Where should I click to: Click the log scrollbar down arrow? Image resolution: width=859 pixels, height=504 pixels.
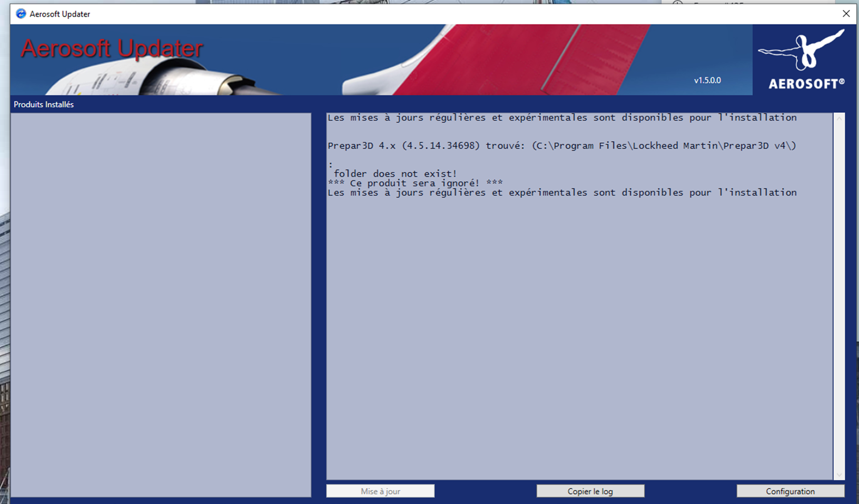840,475
